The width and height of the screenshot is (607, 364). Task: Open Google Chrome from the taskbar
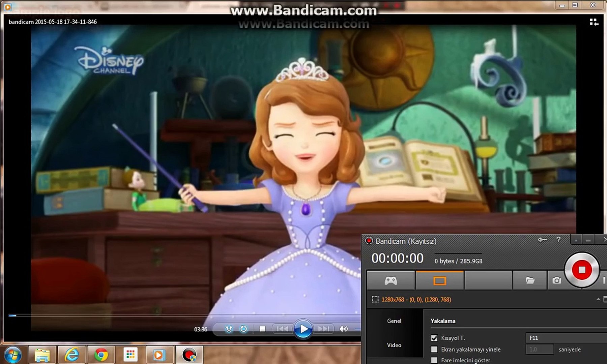click(101, 355)
